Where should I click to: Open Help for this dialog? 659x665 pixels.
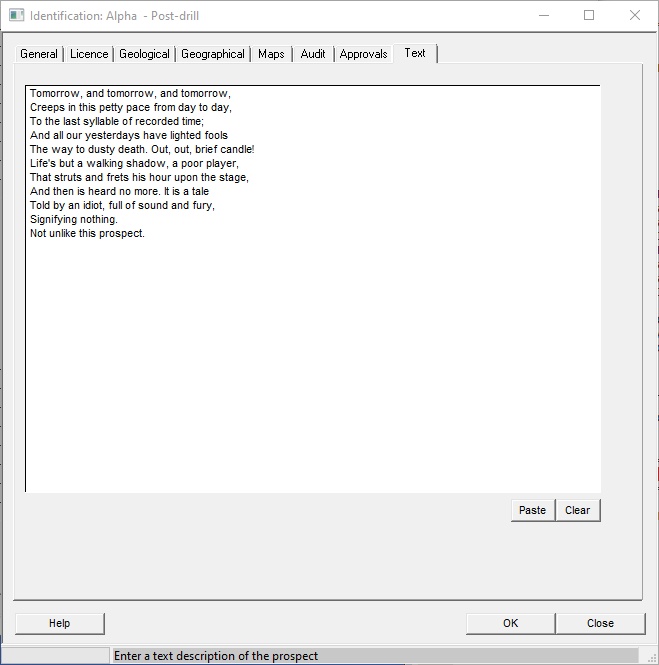point(60,623)
